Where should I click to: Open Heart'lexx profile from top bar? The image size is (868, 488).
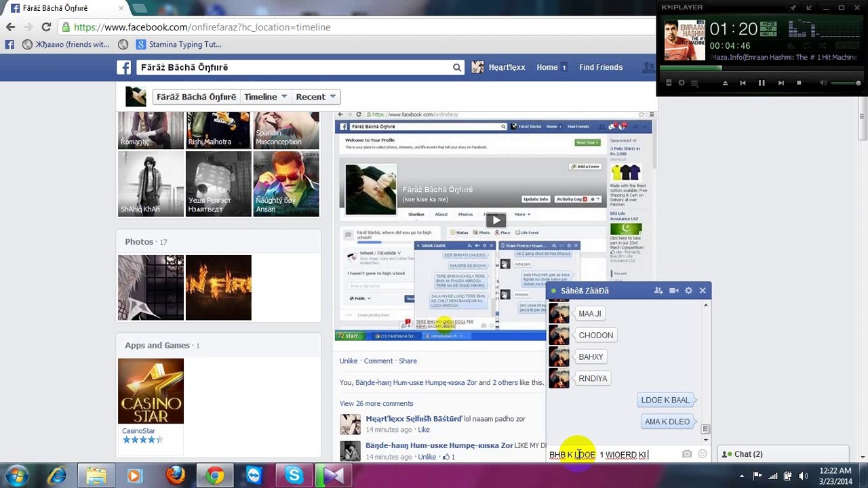pyautogui.click(x=498, y=67)
